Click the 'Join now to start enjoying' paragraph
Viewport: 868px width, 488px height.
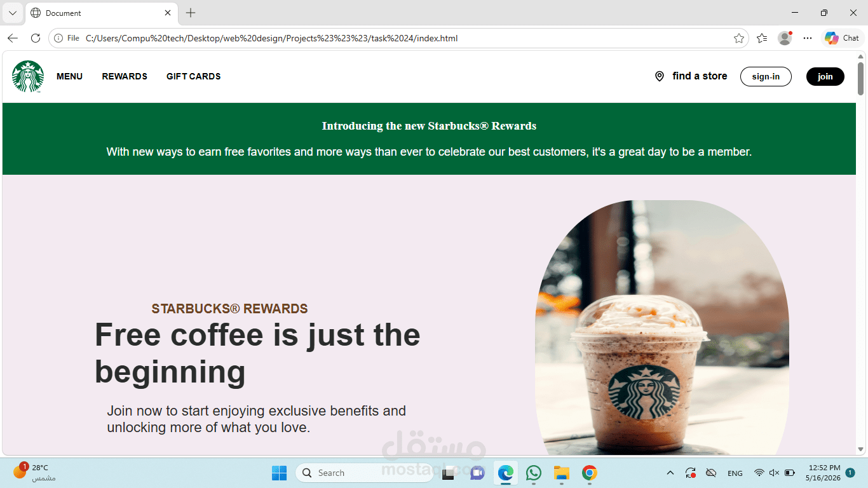click(256, 419)
